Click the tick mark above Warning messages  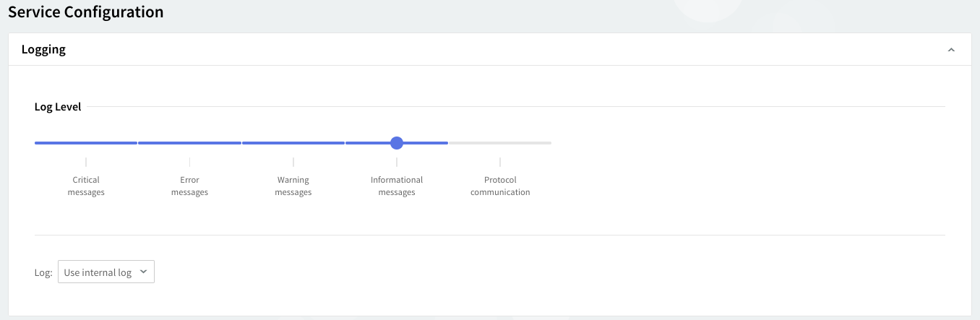coord(293,163)
